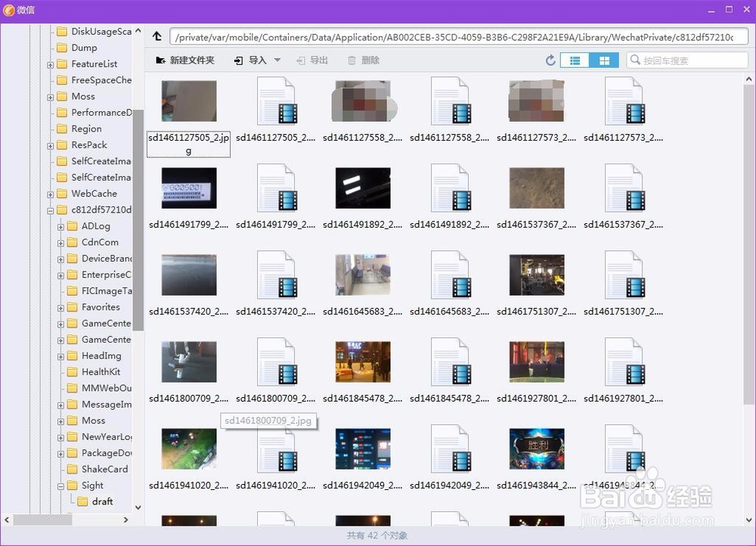This screenshot has height=546, width=756.
Task: Select the sd1461127573_2 image thumbnail
Action: [x=537, y=101]
